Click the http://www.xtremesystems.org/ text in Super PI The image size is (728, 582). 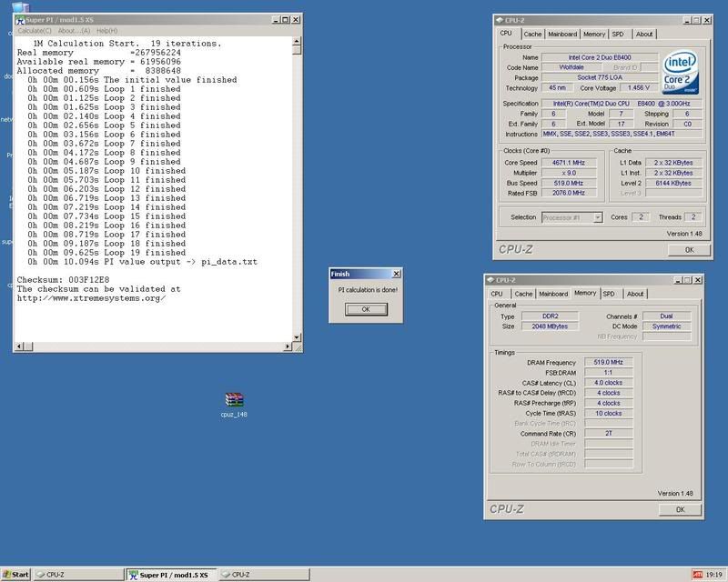(92, 298)
